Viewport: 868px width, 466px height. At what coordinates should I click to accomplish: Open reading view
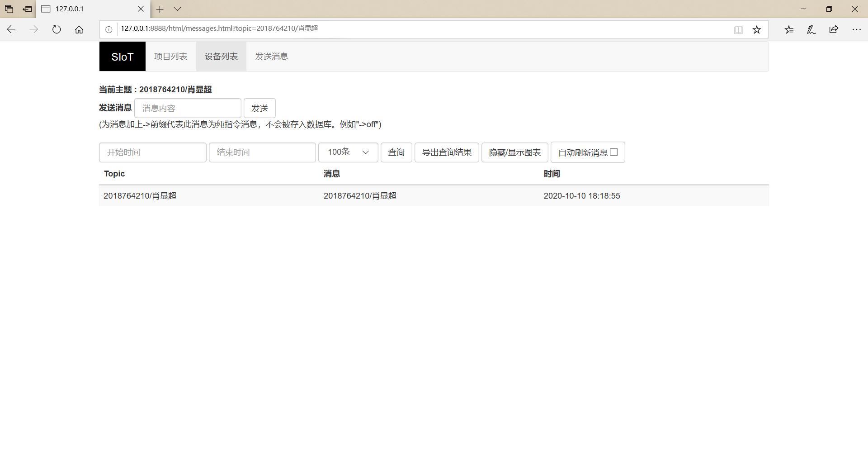(x=738, y=29)
